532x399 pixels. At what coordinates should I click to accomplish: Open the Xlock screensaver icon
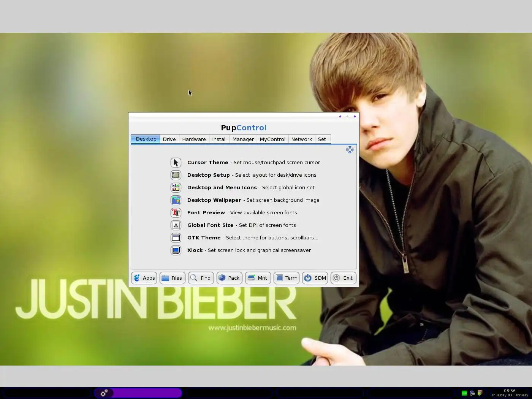(x=176, y=250)
